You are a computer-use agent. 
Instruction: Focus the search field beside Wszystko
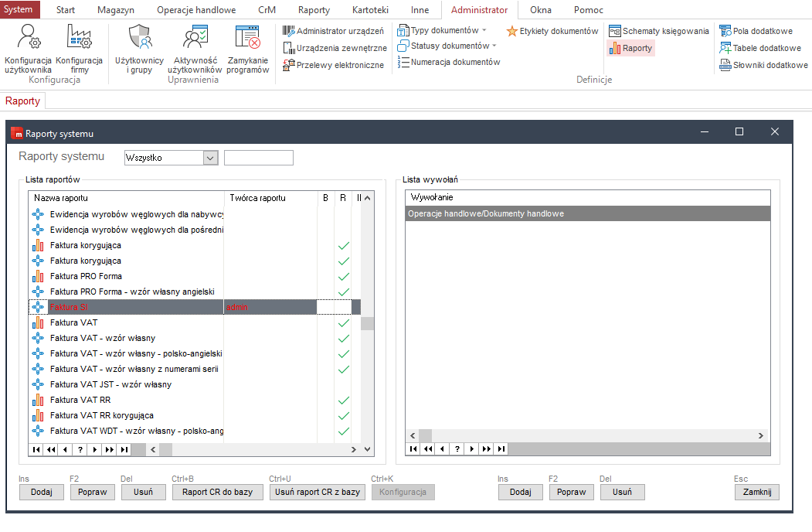click(258, 158)
